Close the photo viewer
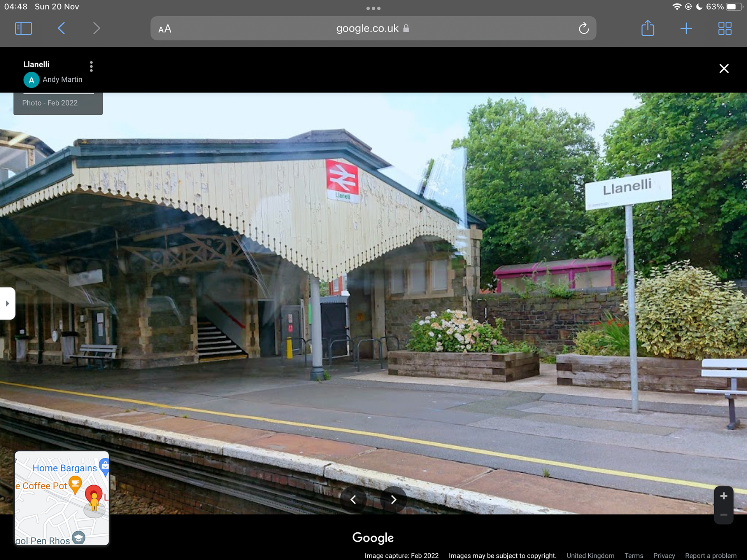Image resolution: width=747 pixels, height=560 pixels. click(x=724, y=69)
